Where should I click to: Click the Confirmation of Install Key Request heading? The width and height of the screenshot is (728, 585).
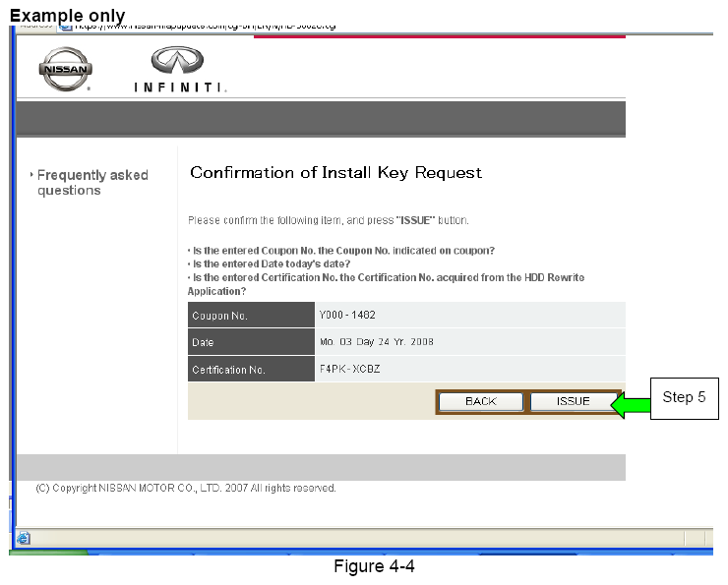click(335, 173)
